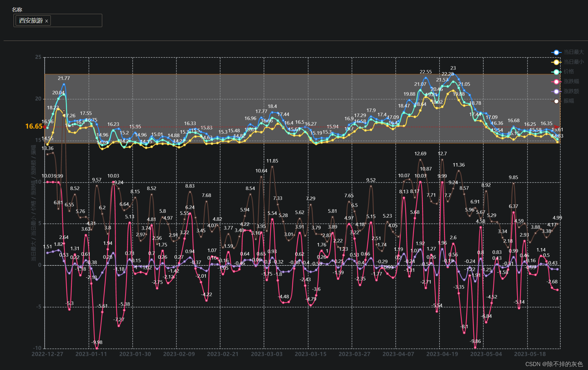Image resolution: width=588 pixels, height=370 pixels.
Task: Click the 2023-04-19 x-axis date label
Action: click(x=442, y=354)
